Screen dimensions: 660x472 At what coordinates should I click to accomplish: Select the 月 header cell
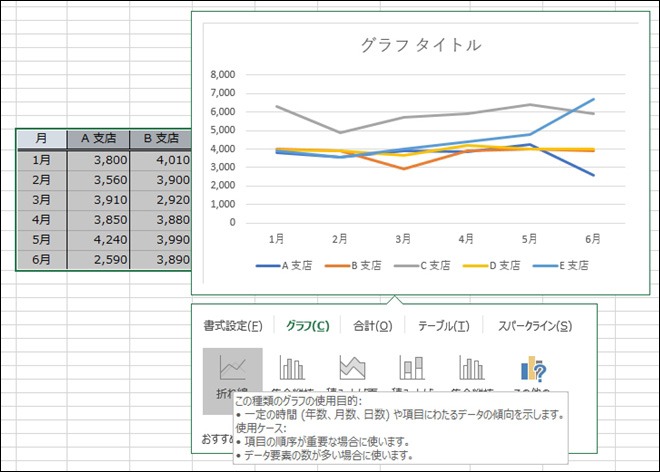point(41,139)
